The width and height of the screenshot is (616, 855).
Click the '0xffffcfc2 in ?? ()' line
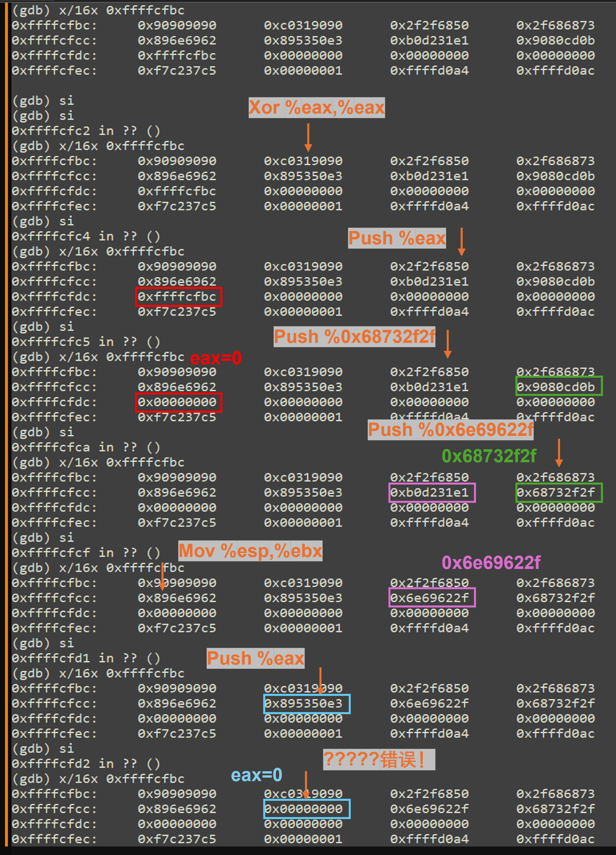click(x=86, y=131)
